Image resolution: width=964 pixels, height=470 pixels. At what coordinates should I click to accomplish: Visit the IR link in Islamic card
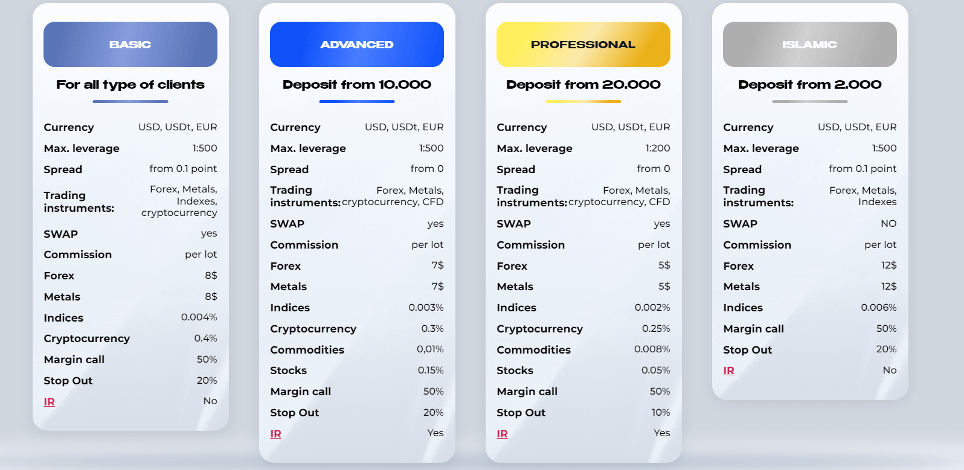click(729, 371)
